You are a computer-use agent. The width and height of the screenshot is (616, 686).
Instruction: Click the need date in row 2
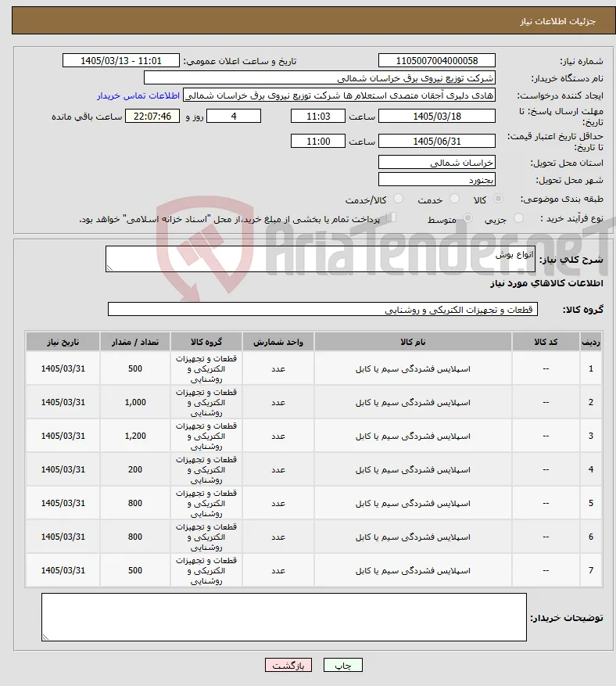coord(63,403)
